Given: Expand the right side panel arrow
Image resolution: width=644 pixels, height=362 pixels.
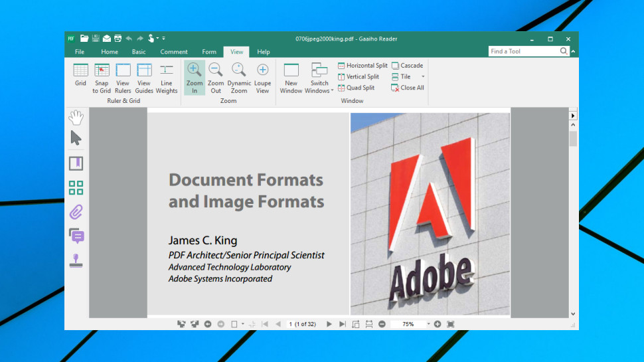Looking at the screenshot, I should coord(573,116).
